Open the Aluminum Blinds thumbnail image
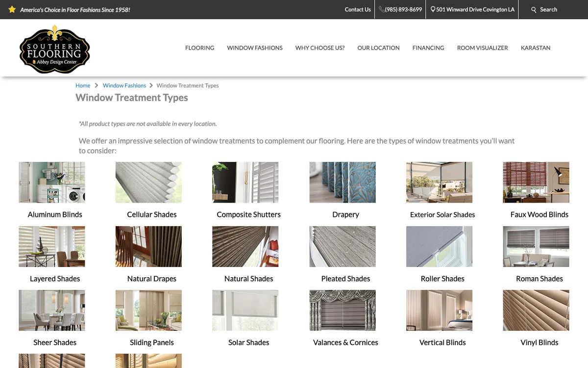 point(52,183)
